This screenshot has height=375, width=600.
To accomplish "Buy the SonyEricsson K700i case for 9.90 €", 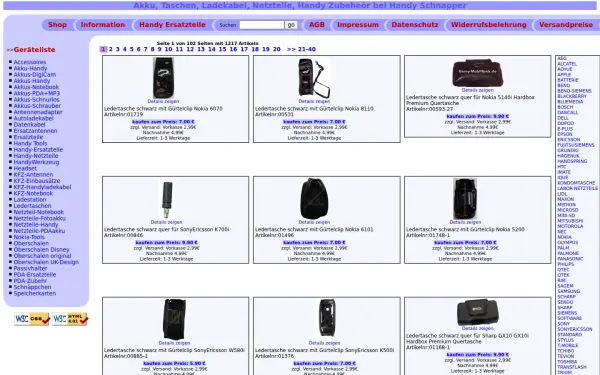I will [x=166, y=242].
